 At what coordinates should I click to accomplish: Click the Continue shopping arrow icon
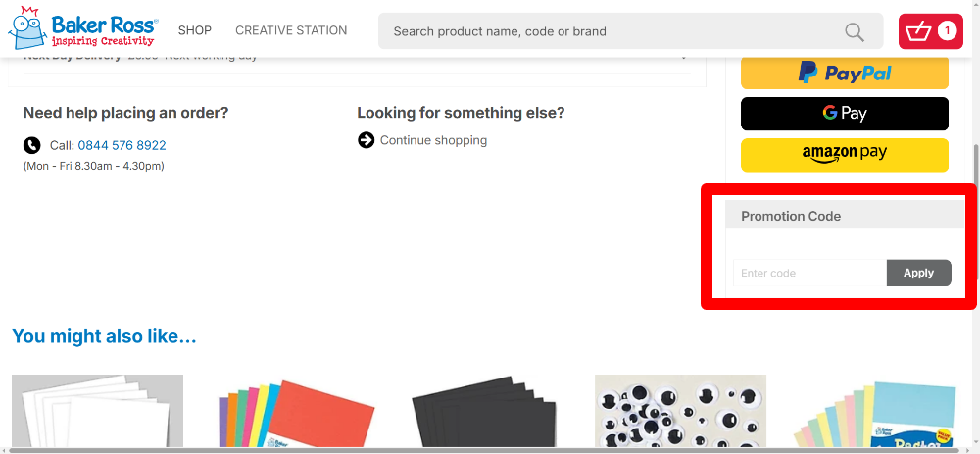coord(366,140)
